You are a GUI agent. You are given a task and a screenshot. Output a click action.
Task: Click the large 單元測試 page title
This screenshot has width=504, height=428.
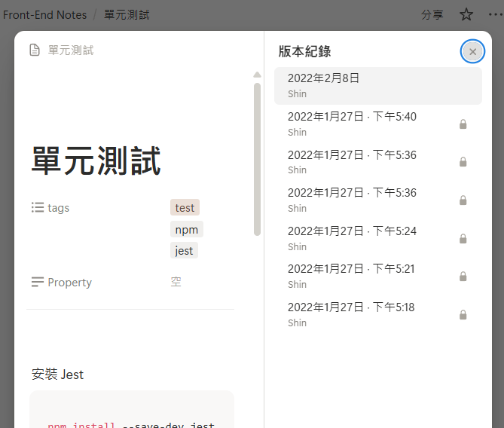tap(96, 160)
